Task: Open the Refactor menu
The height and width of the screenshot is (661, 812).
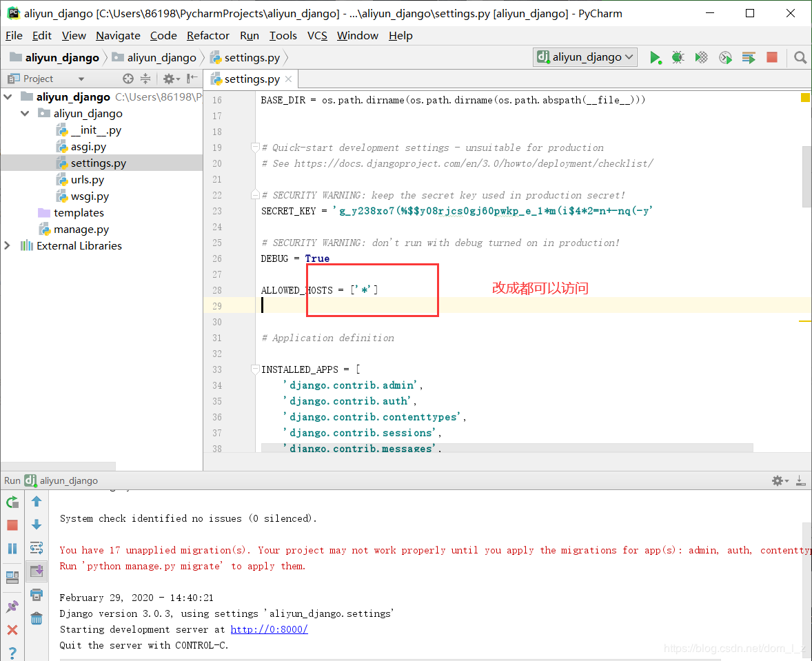Action: click(207, 36)
